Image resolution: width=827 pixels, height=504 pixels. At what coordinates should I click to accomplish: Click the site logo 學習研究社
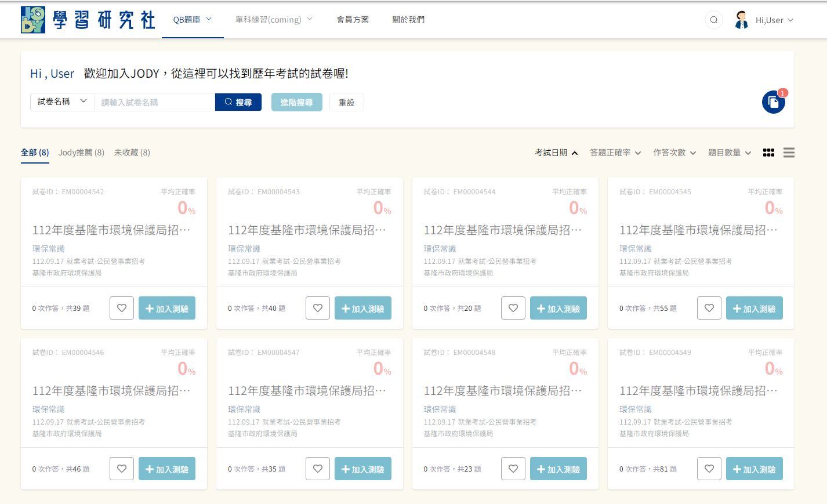pyautogui.click(x=88, y=20)
